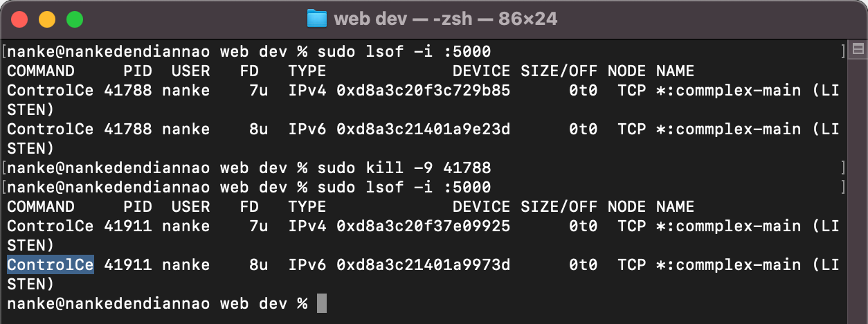Click the window title "web dev — -zsh — 86×24"
The image size is (868, 324).
[x=445, y=19]
